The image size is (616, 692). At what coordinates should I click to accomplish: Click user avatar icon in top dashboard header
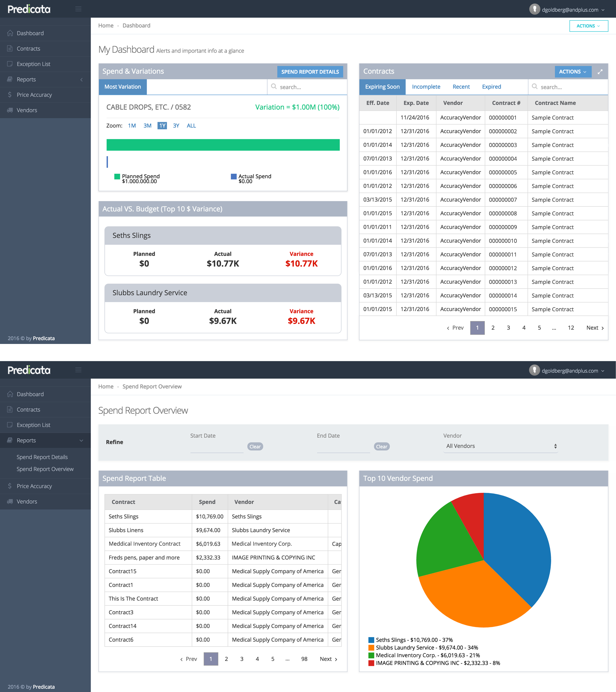click(534, 9)
